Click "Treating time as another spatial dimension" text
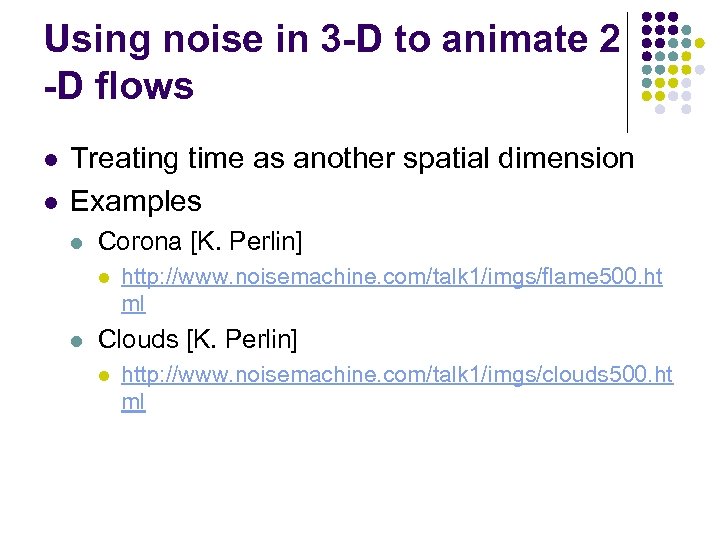This screenshot has height=540, width=720. pyautogui.click(x=352, y=158)
